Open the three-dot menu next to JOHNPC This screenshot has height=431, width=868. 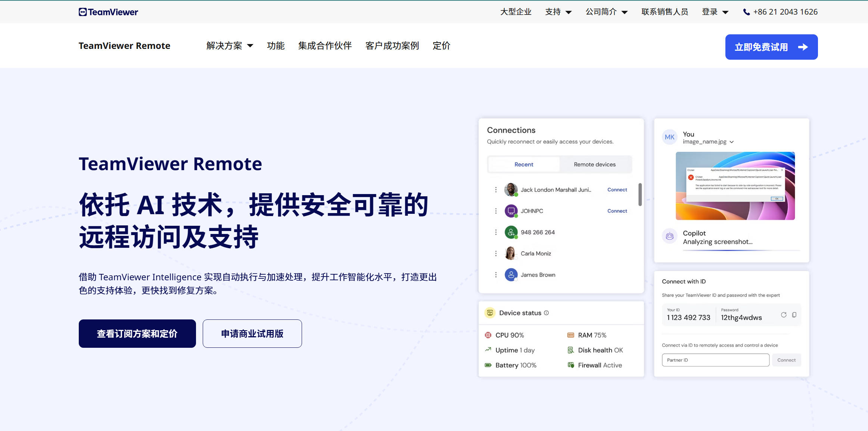click(x=496, y=211)
